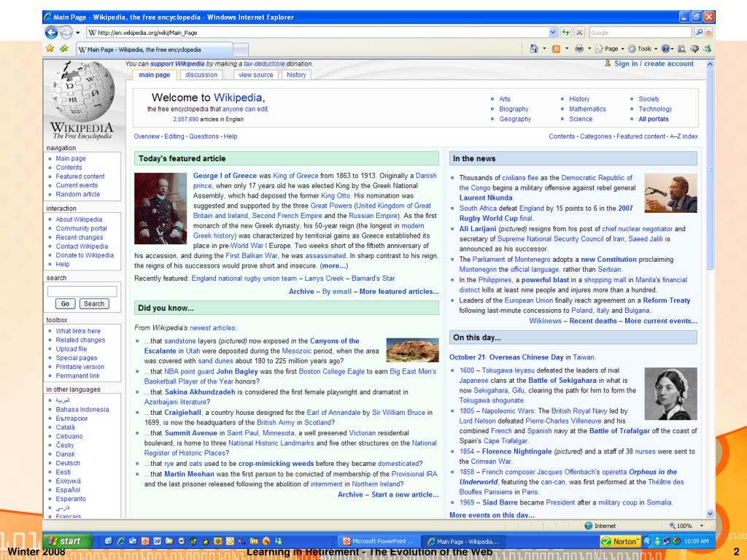
Task: Click the Internet Explorer icon in the Quick Launch bar
Action: (121, 541)
